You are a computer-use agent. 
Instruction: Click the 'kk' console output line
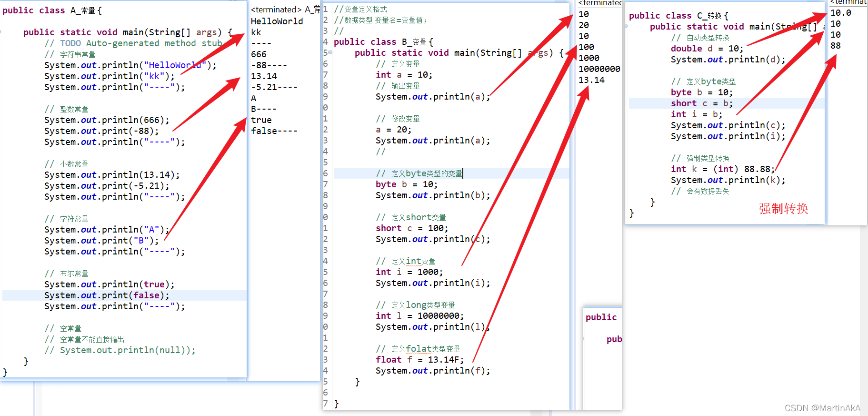pyautogui.click(x=256, y=32)
